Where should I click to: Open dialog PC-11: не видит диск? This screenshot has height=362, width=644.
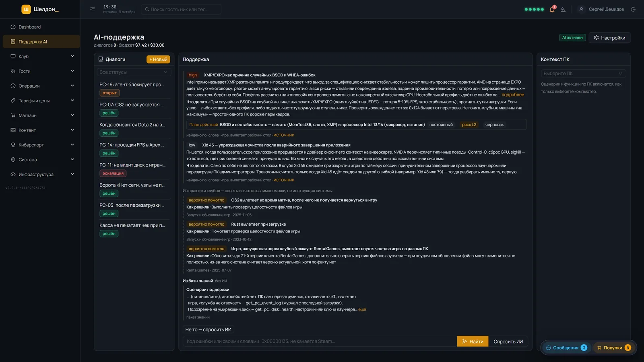[x=134, y=169]
